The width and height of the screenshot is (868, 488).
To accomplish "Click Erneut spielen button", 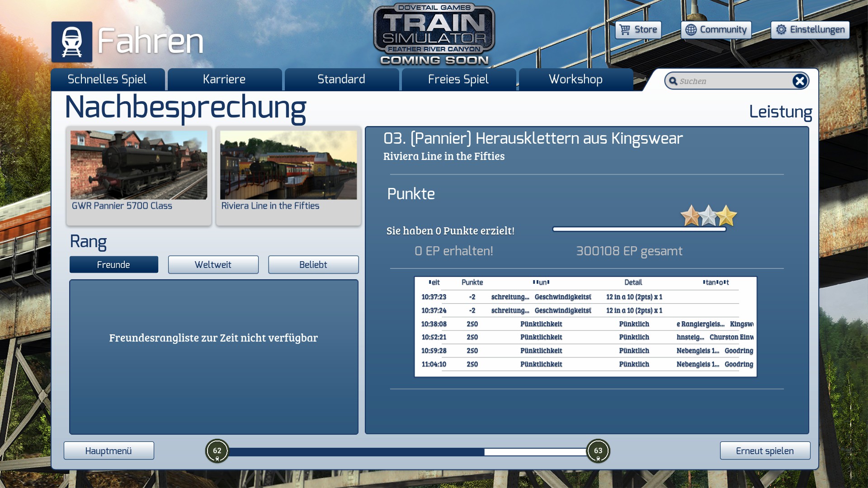I will coord(764,451).
